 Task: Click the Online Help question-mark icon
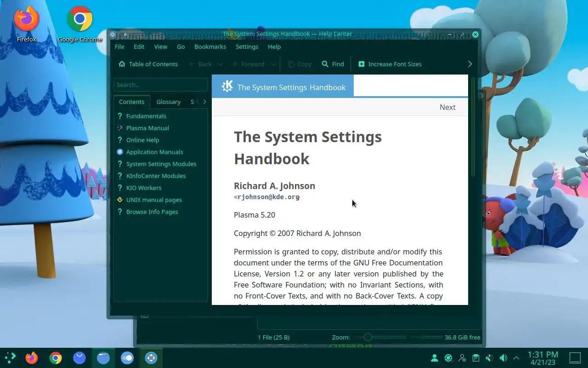tap(120, 140)
